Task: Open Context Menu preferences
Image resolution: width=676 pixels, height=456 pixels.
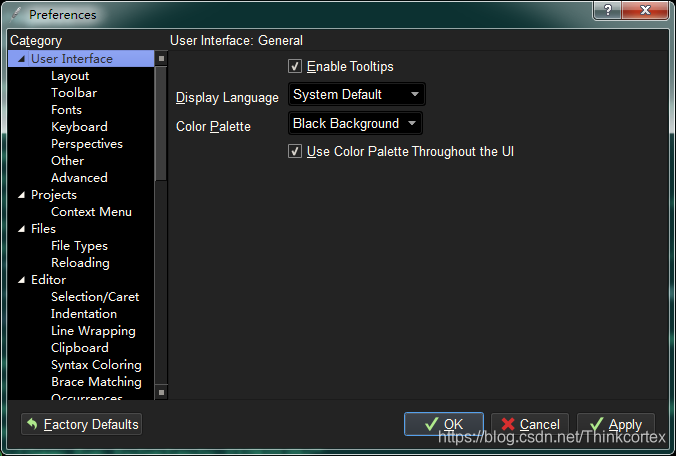Action: click(91, 212)
